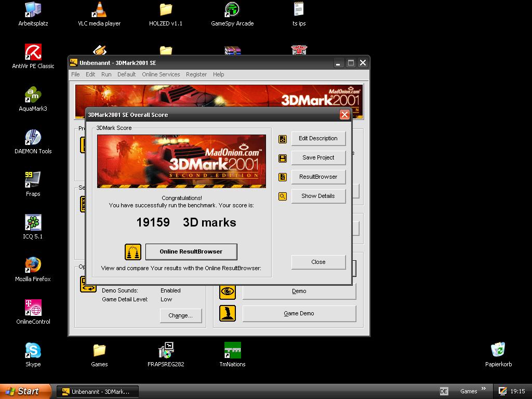
Task: Click icon beside Edit Description
Action: (283, 139)
